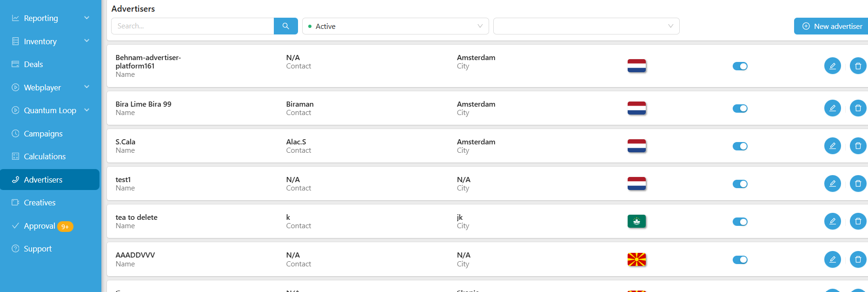Click the search magnifier button
868x292 pixels.
coord(285,26)
